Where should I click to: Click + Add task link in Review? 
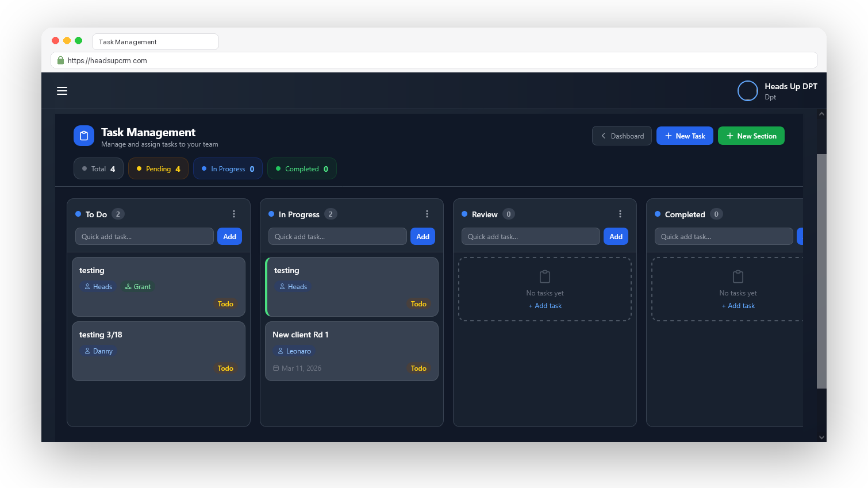(545, 306)
